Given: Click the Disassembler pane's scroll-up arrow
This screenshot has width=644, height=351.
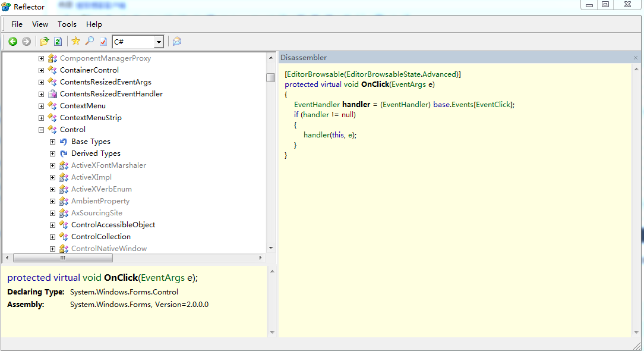Looking at the screenshot, I should 636,69.
